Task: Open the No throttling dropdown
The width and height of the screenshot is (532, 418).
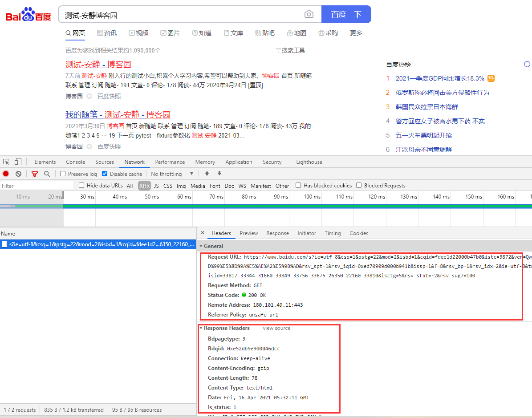Action: [172, 174]
